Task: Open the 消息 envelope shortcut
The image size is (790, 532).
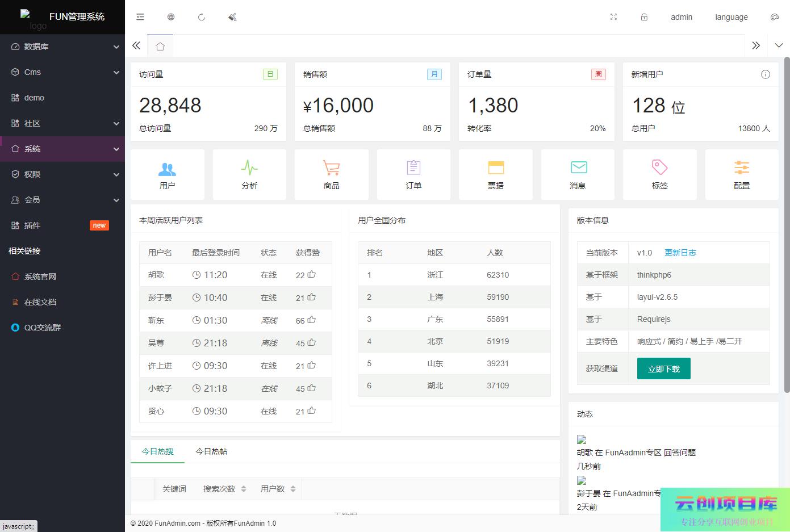Action: click(578, 174)
